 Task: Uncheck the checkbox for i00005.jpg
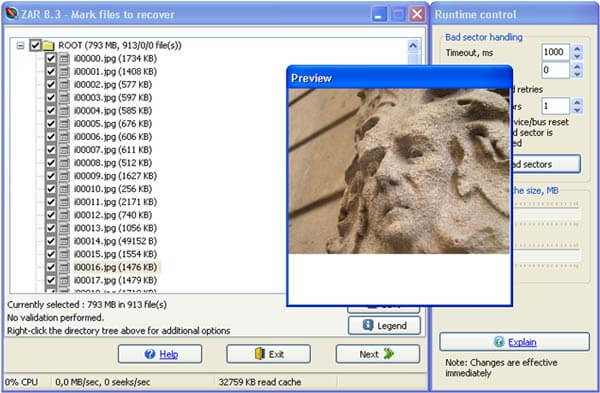tap(51, 124)
